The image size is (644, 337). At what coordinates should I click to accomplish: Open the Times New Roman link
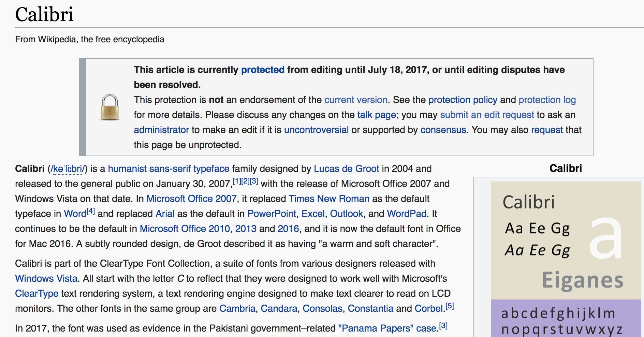(x=329, y=199)
